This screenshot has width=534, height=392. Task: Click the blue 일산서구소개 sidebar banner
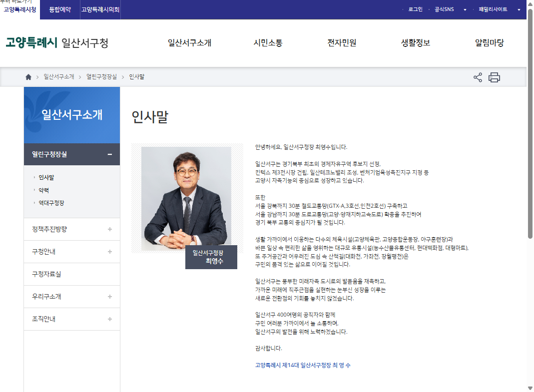(x=72, y=115)
